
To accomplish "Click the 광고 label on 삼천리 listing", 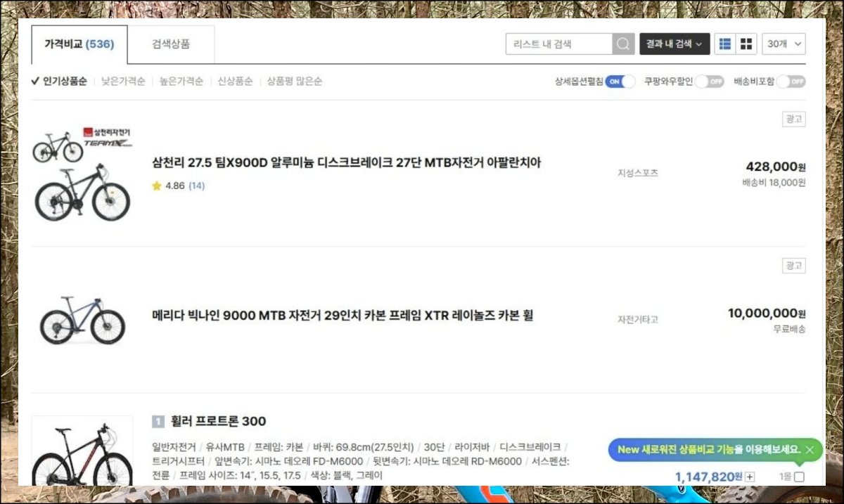I will click(794, 119).
